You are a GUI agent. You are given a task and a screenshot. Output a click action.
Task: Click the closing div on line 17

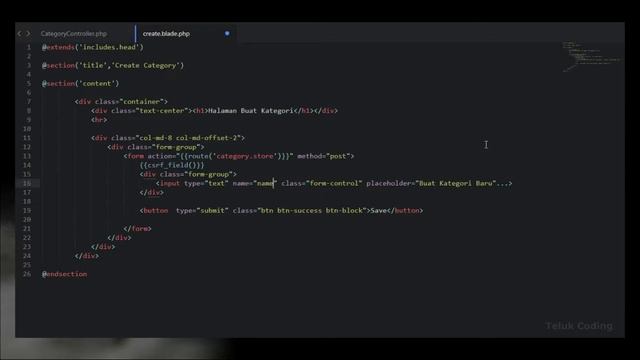(x=151, y=192)
